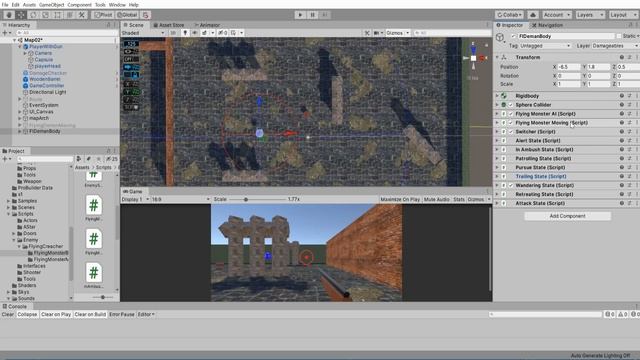Switch to the Navigation tab

pyautogui.click(x=547, y=25)
